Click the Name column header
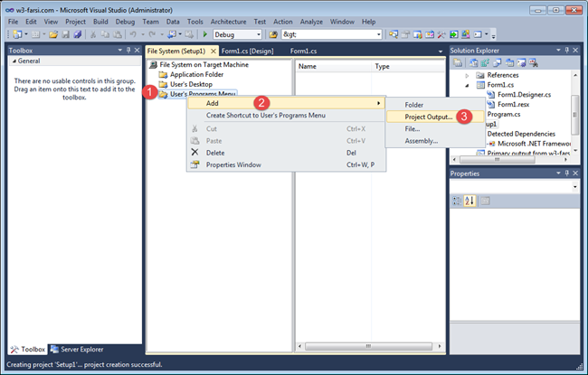Screen dimensions: 588x375 click(x=333, y=66)
